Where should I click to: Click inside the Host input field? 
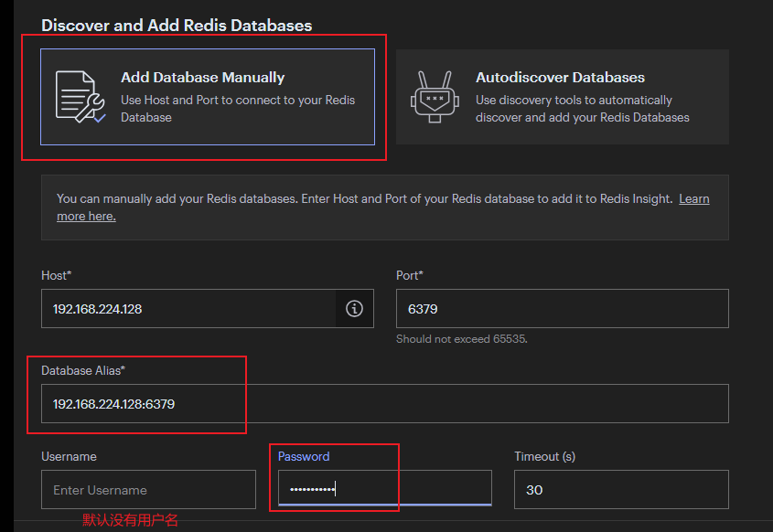click(183, 308)
